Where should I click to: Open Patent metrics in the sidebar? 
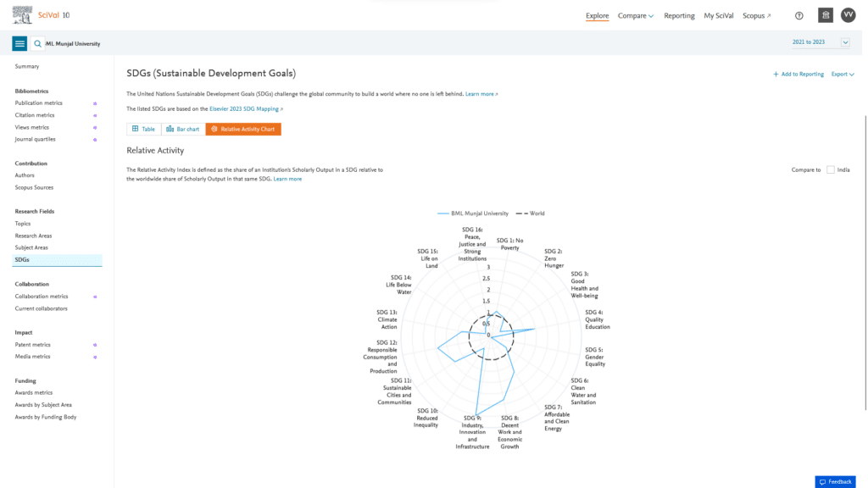pos(33,345)
